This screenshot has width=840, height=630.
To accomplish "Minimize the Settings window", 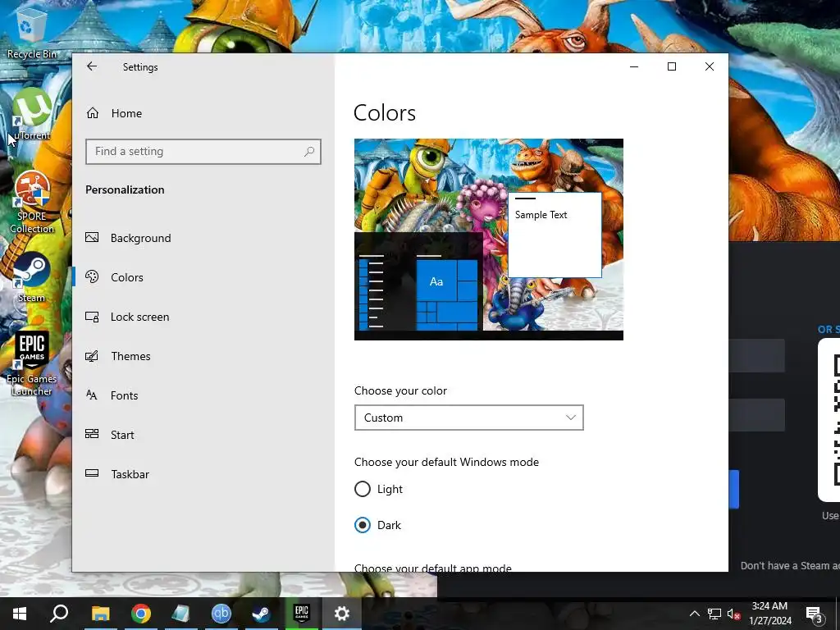I will (634, 66).
